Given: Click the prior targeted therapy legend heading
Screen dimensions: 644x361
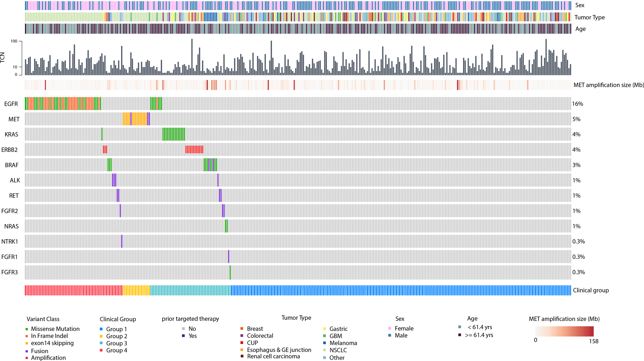Looking at the screenshot, I should tap(190, 319).
